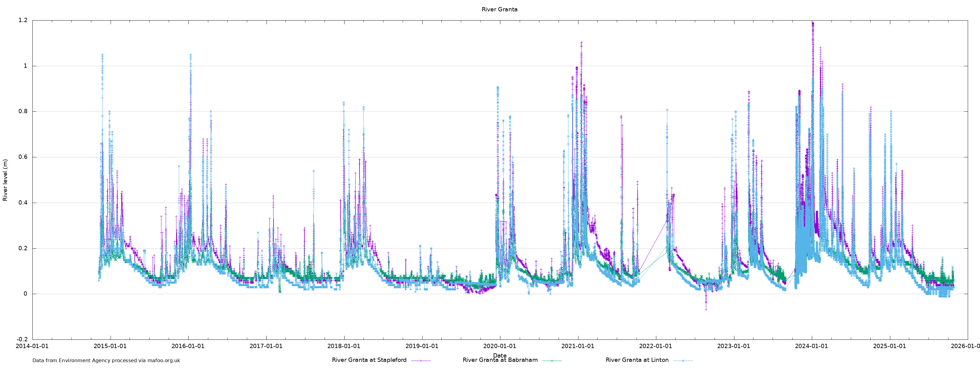Select the 'River Granta at Linton' legend label
Screen dimensions: 980x368
coord(637,360)
